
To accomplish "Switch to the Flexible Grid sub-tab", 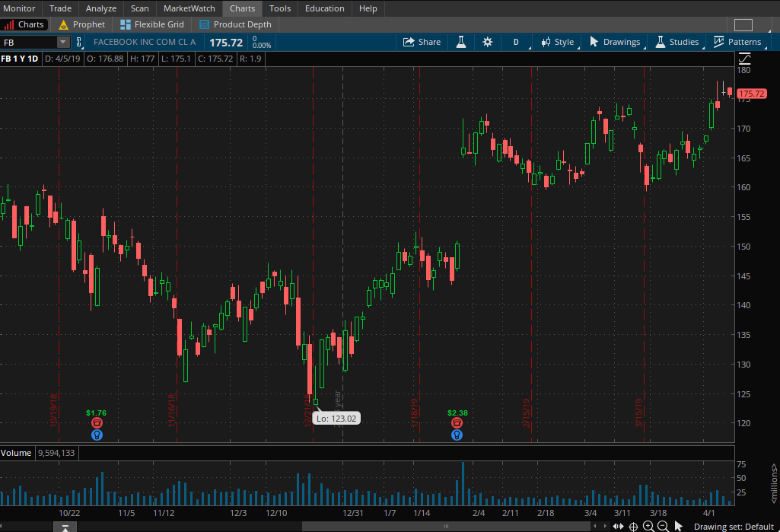I will point(152,24).
